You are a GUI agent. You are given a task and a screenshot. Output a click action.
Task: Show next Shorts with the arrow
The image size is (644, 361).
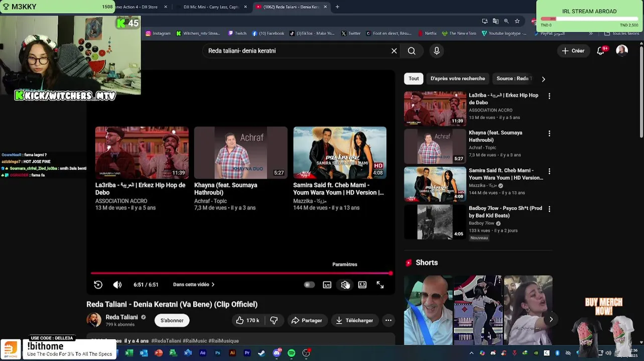[551, 319]
